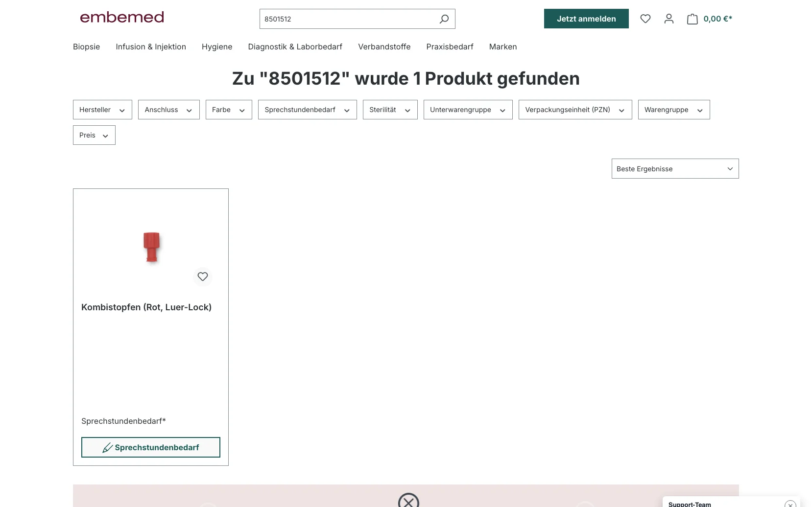Open the Praxisbedarf menu

(450, 47)
